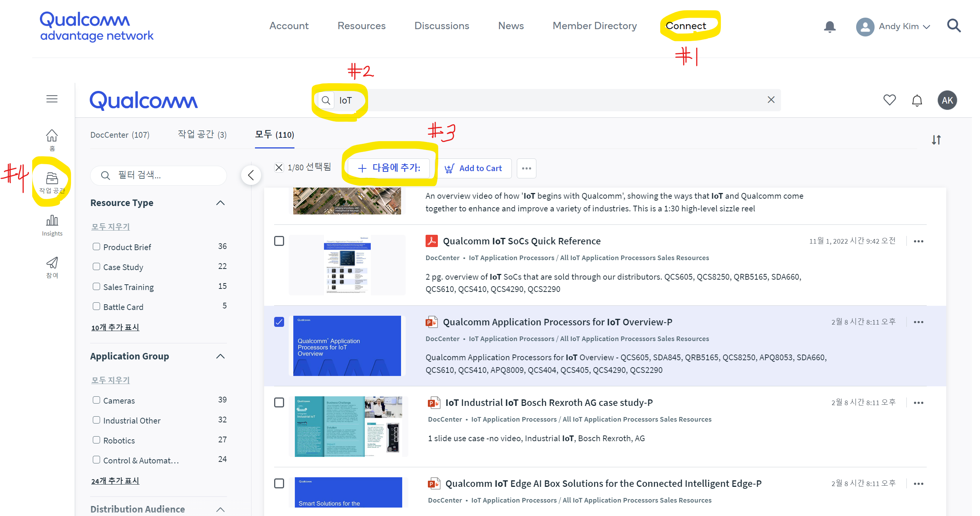Open the Discussions menu
This screenshot has height=516, width=980.
pyautogui.click(x=442, y=26)
